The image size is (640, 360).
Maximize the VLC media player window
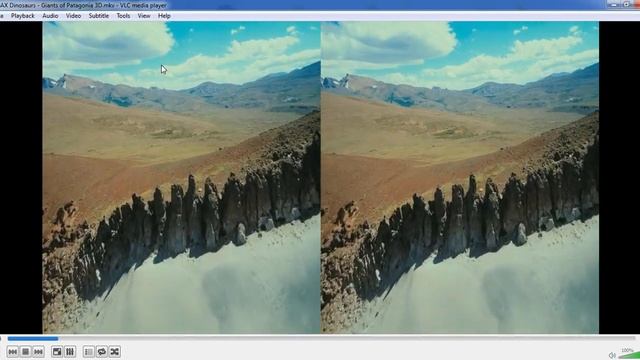tap(626, 4)
